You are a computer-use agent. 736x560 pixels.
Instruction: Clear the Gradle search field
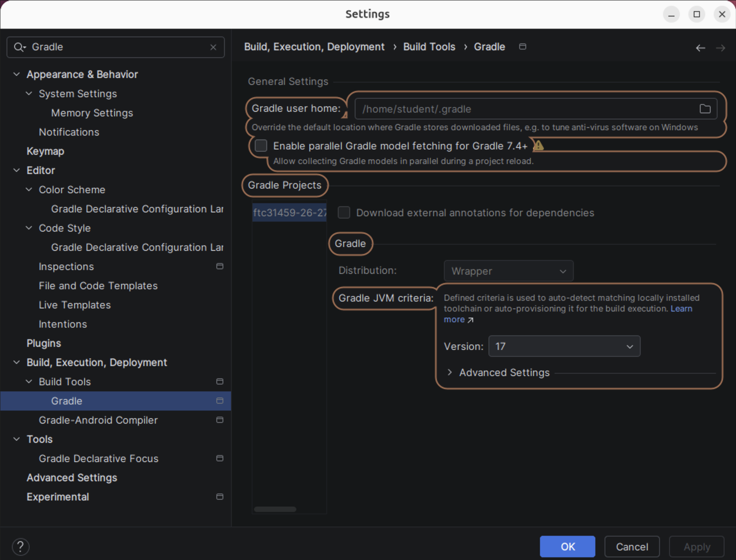(213, 47)
